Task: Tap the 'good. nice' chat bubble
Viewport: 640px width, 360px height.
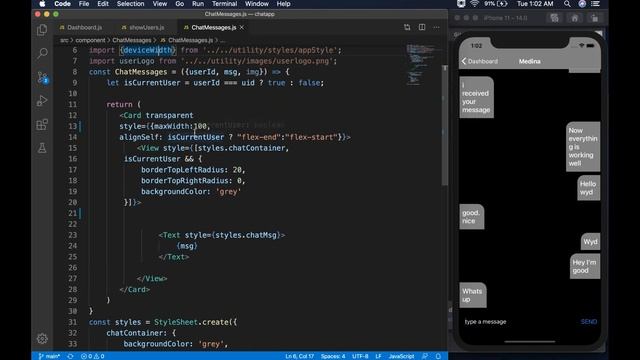Action: pos(471,217)
